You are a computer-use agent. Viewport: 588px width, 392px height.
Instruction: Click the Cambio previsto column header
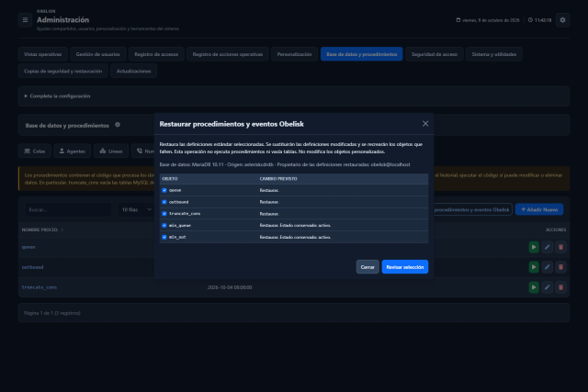click(x=278, y=179)
